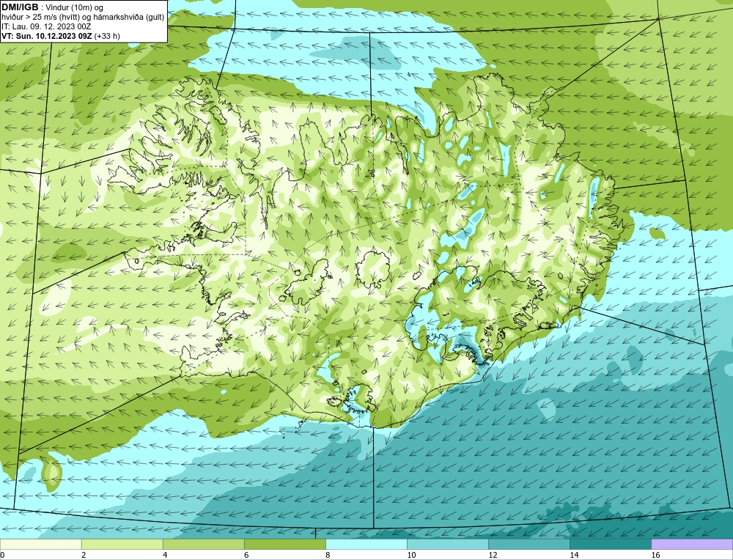Click the legend tick label '2'
Viewport: 733px width, 560px height.
coord(84,555)
